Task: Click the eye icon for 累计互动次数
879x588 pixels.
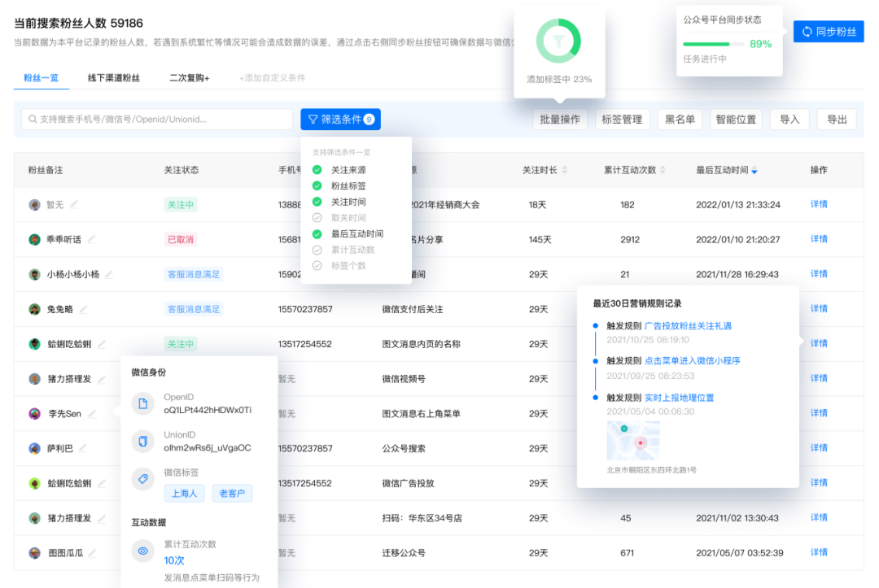Action: (x=142, y=551)
